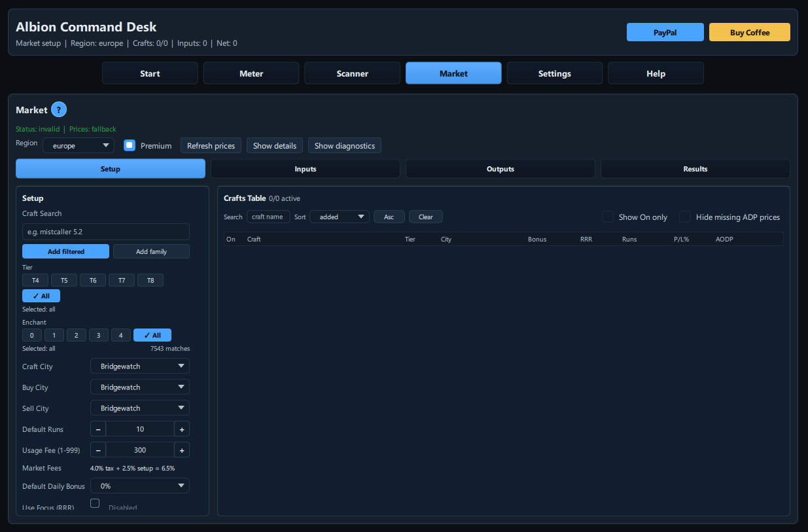Open the Region dropdown
This screenshot has width=808, height=532.
(78, 145)
